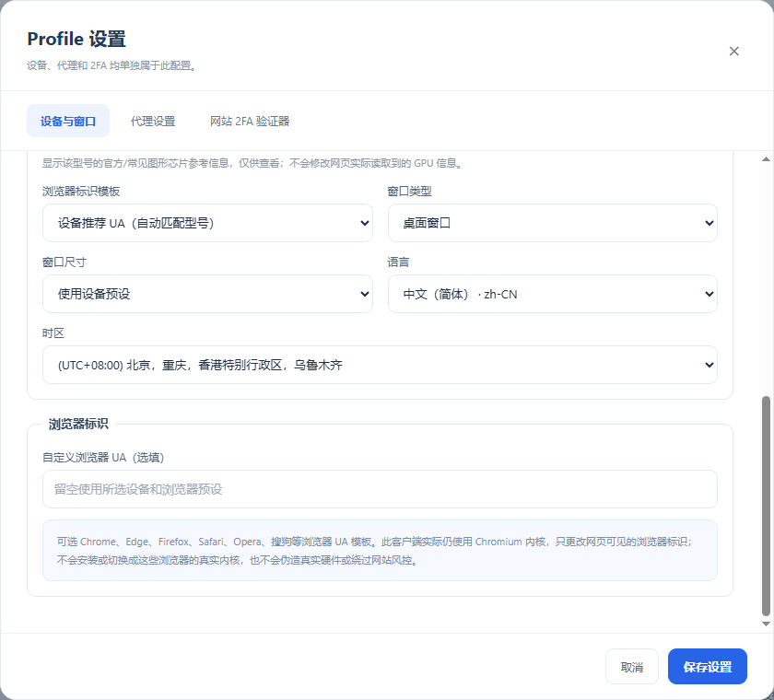Click the scrollbar up arrow
The width and height of the screenshot is (774, 700).
(766, 158)
